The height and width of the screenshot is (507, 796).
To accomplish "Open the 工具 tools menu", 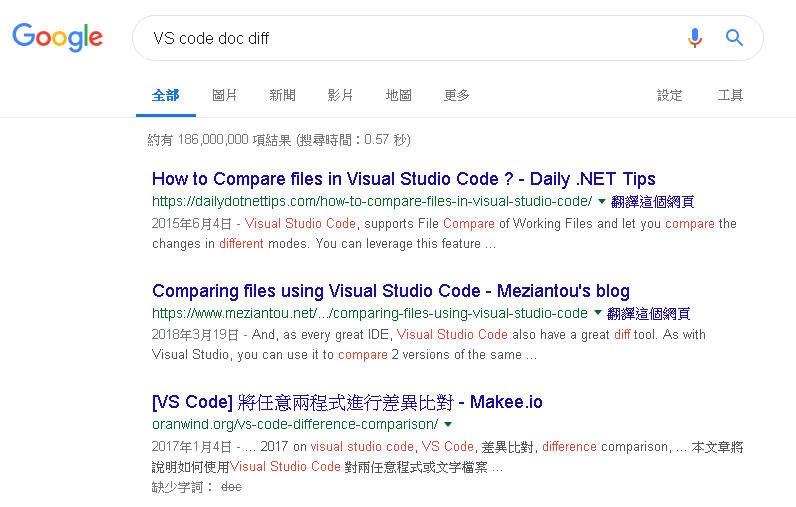I will pyautogui.click(x=730, y=95).
